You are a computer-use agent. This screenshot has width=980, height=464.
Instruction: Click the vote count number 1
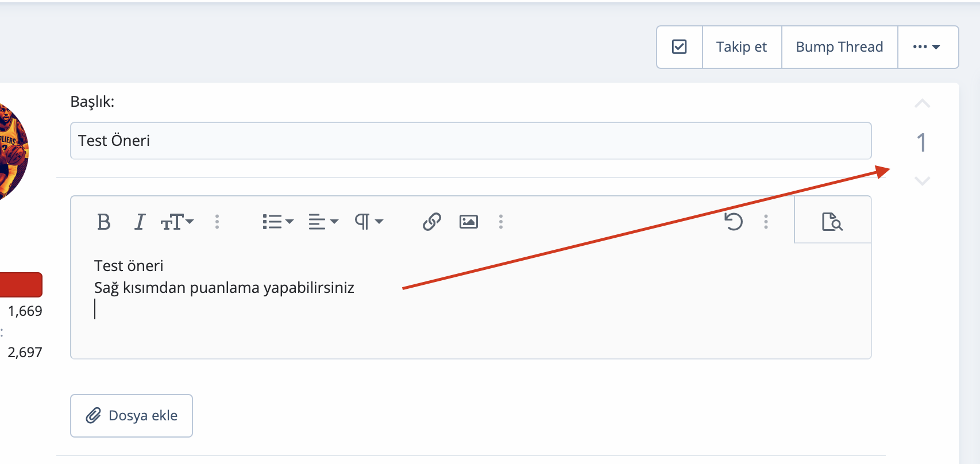tap(921, 142)
